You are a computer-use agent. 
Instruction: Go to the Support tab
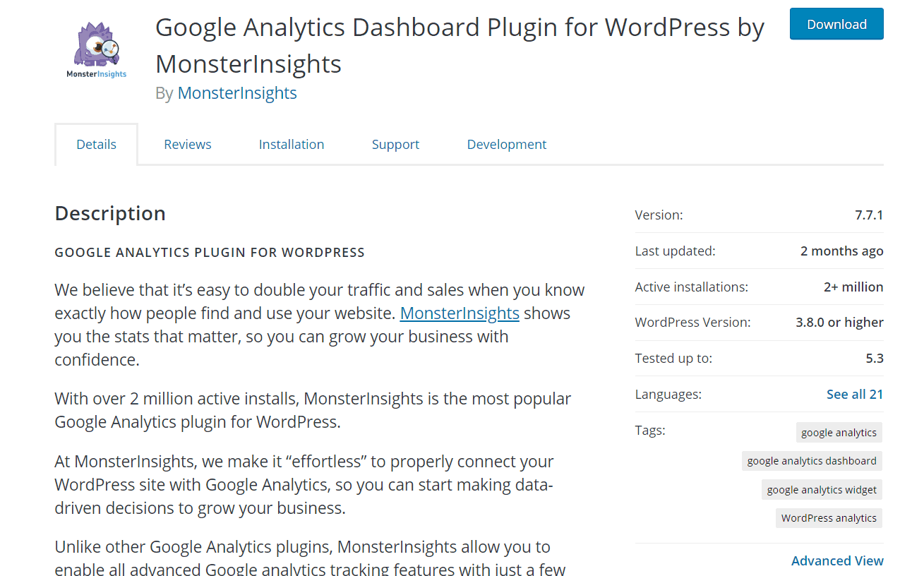(x=395, y=144)
